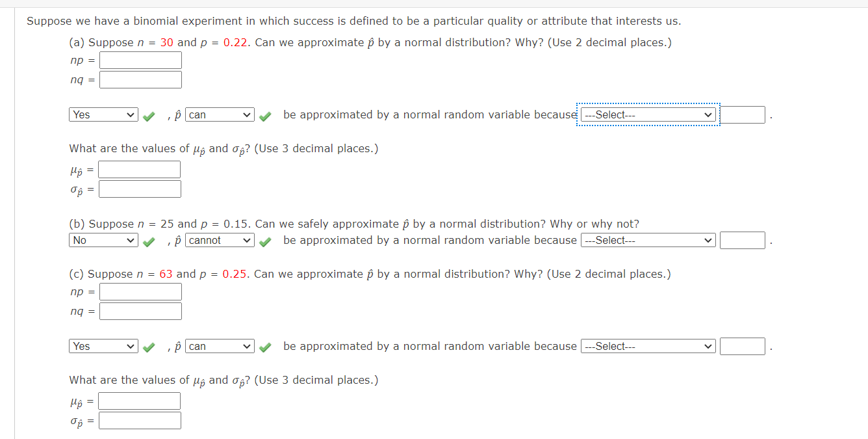Screen dimensions: 868x439
Task: Click the green checkmark beside the Yes dropdown in part (a)
Action: 149,114
